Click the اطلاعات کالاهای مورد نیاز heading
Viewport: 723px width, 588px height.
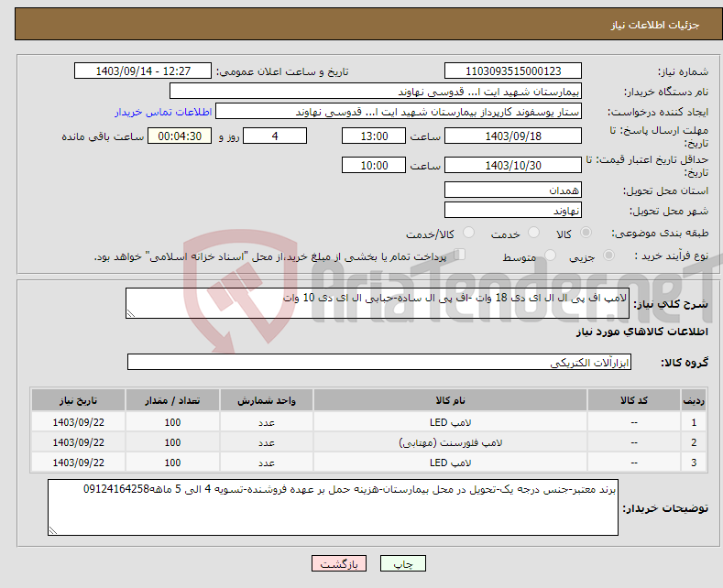coord(641,332)
